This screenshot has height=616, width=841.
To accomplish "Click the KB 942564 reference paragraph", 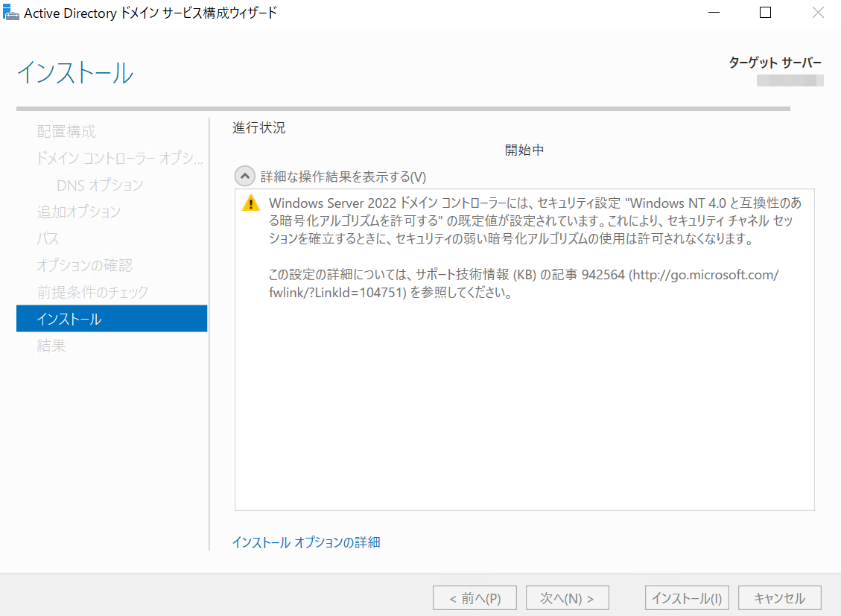I will 524,284.
